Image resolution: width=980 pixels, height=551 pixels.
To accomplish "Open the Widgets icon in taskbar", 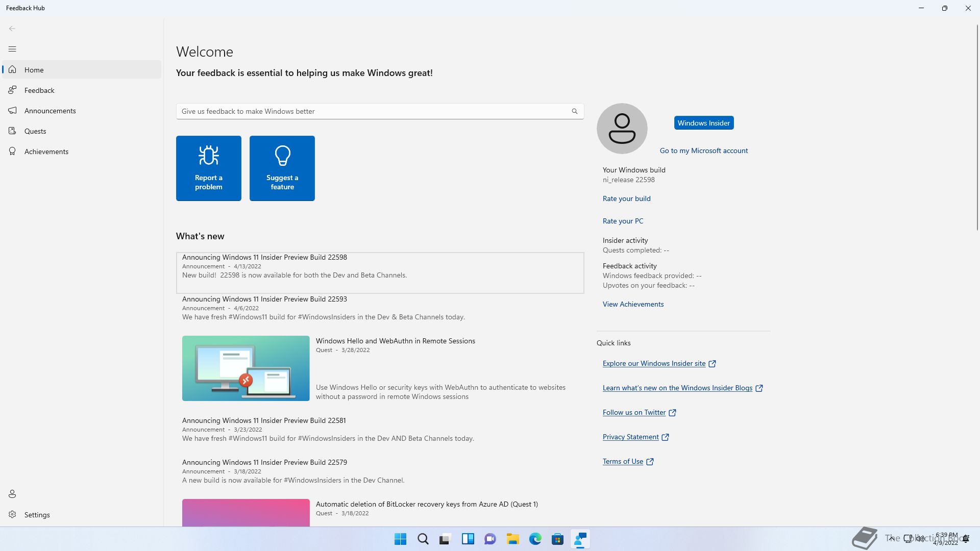I will point(468,539).
